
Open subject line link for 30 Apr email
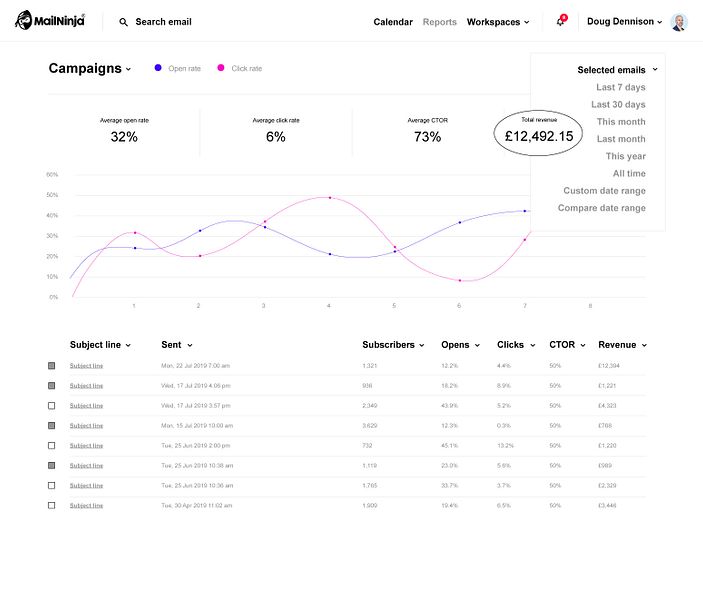[x=86, y=505]
